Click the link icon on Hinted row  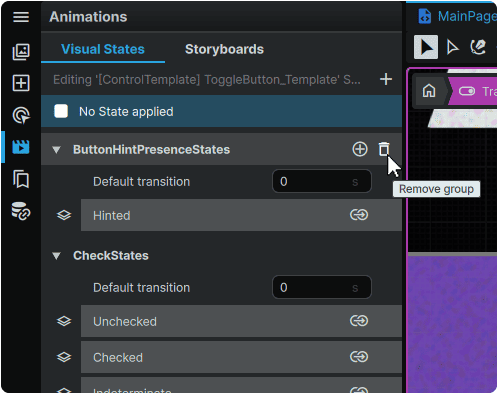point(359,215)
